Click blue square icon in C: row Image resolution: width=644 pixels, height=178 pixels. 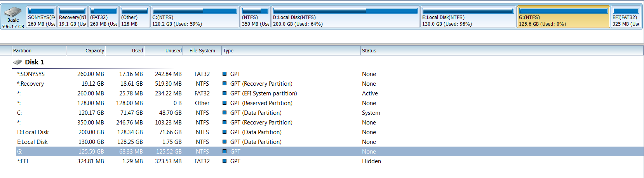[225, 112]
